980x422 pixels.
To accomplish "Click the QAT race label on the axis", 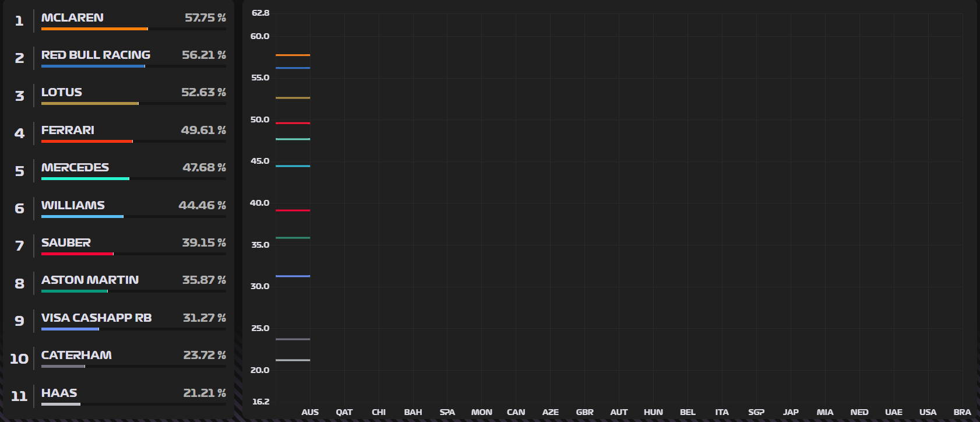I will point(344,412).
